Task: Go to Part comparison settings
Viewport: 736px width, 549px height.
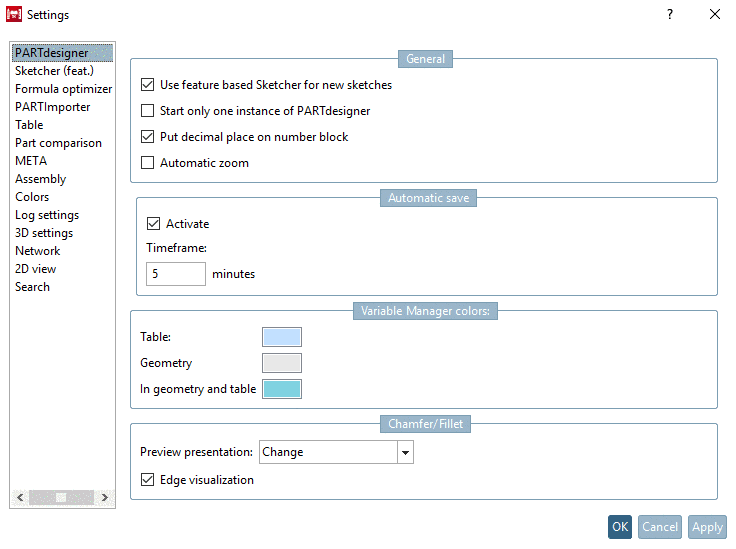Action: [x=58, y=143]
